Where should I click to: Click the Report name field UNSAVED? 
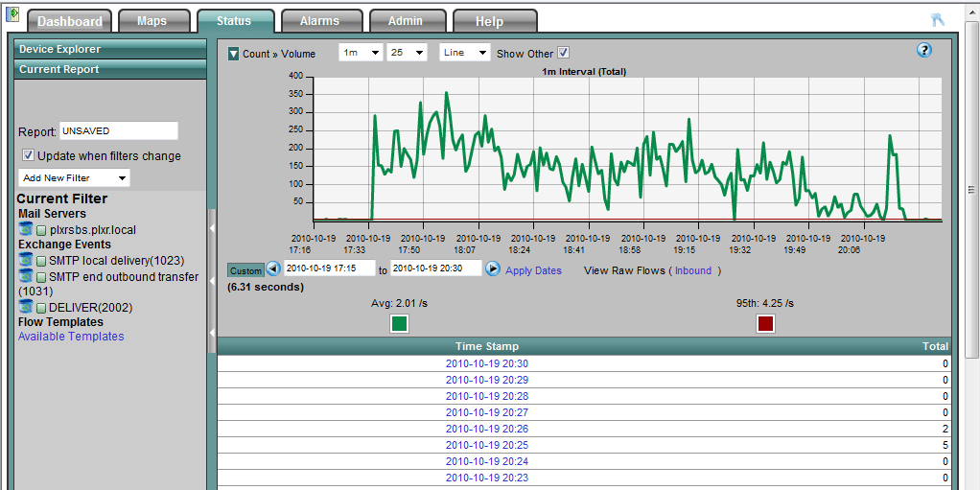[x=119, y=131]
